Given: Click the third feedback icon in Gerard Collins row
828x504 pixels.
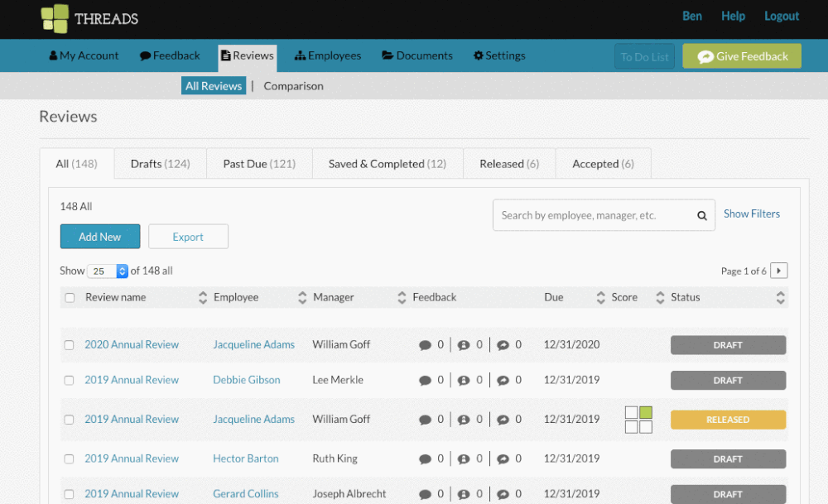Looking at the screenshot, I should (503, 495).
